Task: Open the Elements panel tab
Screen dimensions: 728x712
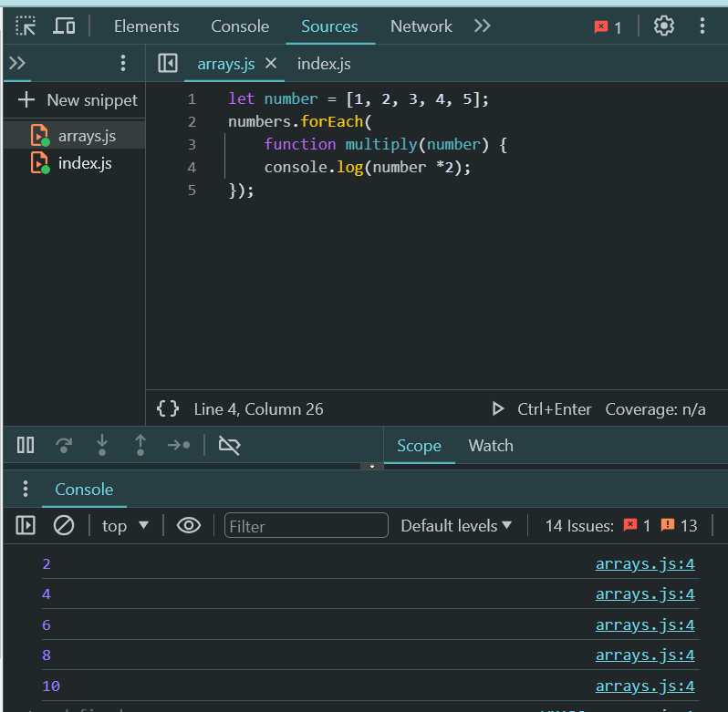Action: click(147, 26)
